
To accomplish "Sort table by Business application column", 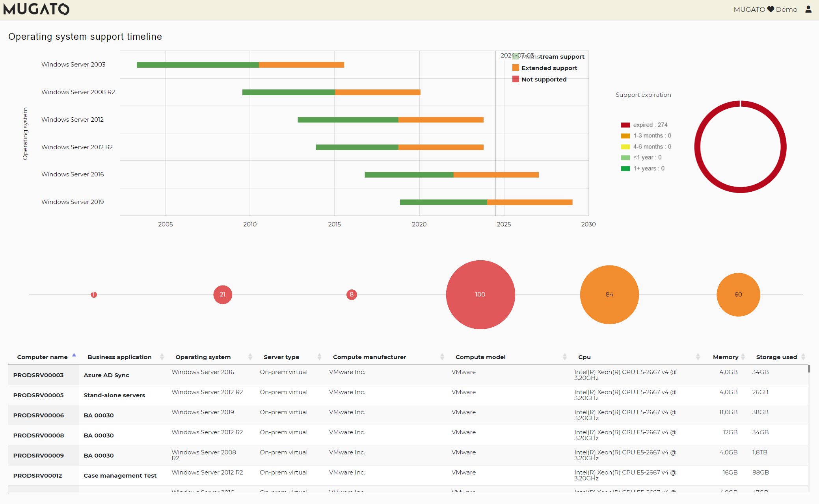I will click(119, 357).
